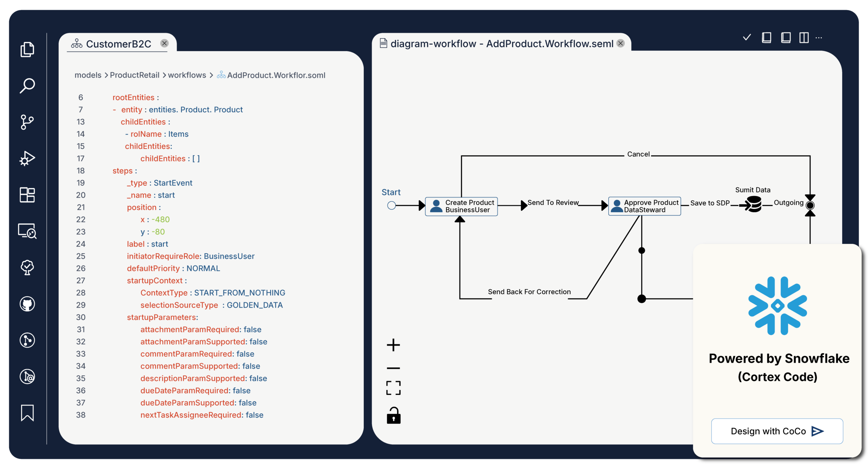868x469 pixels.
Task: Toggle split editor layout icon
Action: coord(804,37)
